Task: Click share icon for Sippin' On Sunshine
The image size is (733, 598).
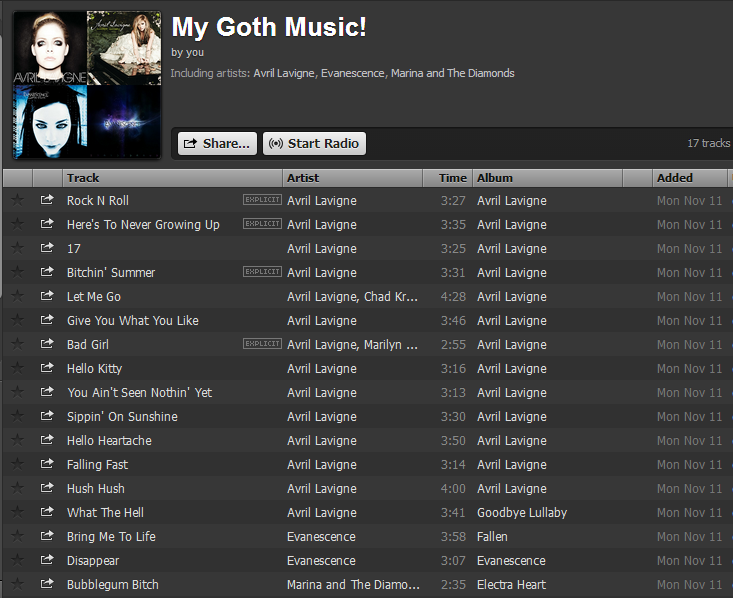Action: coord(47,416)
